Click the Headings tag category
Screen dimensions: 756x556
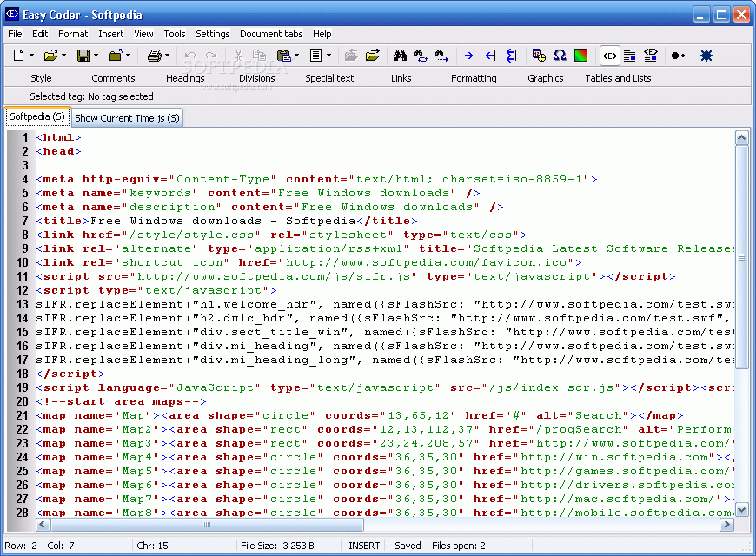click(x=185, y=78)
